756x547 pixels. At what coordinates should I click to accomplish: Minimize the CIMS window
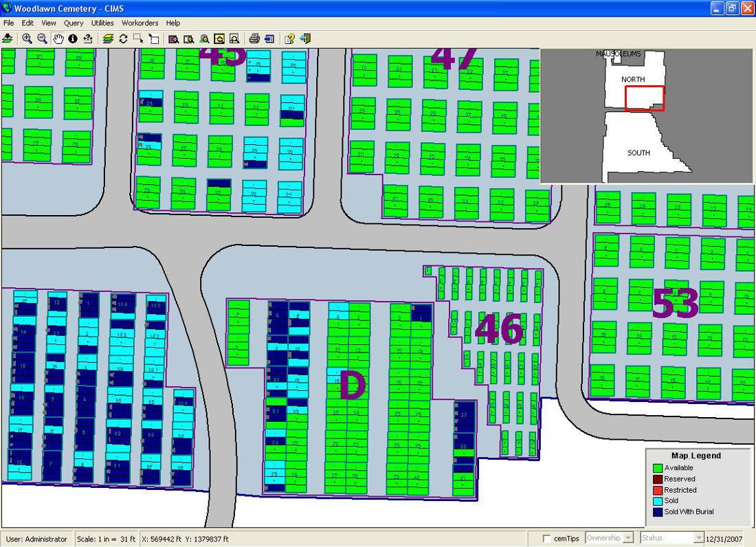coord(717,8)
